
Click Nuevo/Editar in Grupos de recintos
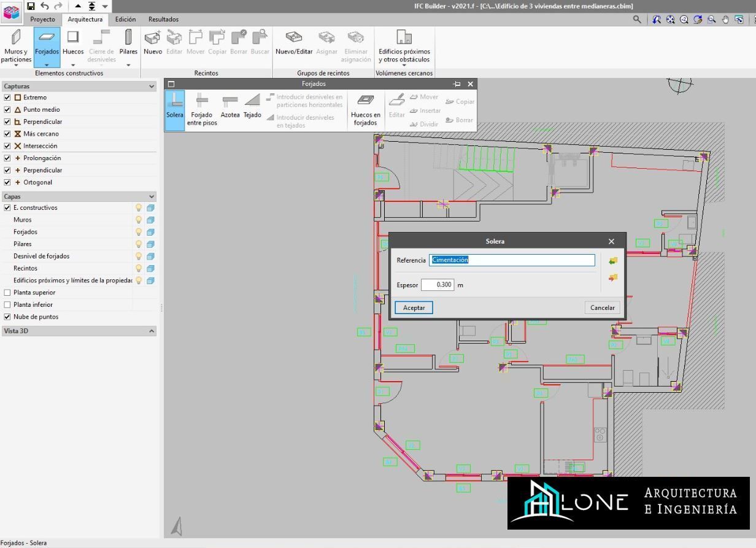[x=294, y=42]
